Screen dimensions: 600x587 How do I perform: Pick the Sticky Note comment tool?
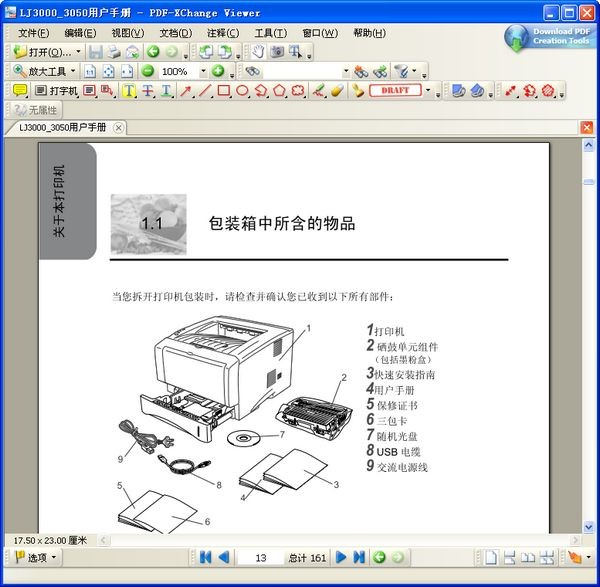click(19, 90)
